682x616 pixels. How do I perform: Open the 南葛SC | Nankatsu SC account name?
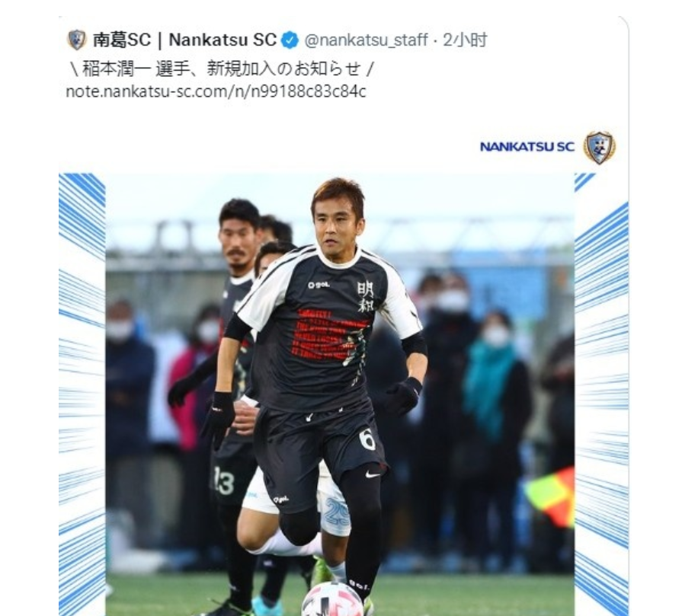[x=185, y=40]
